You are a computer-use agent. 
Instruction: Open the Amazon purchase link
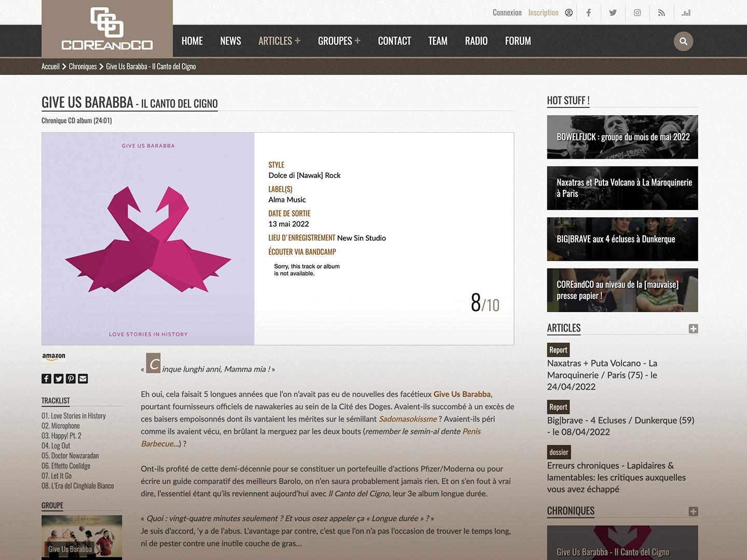pos(54,357)
